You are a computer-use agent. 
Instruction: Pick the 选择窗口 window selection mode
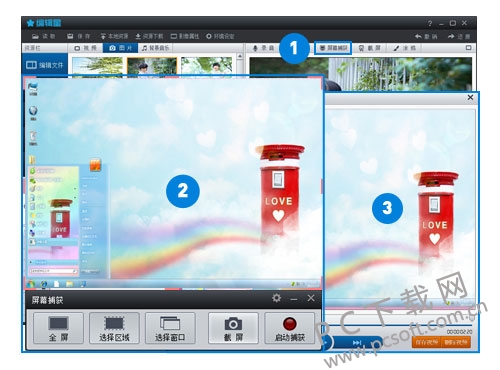point(170,328)
